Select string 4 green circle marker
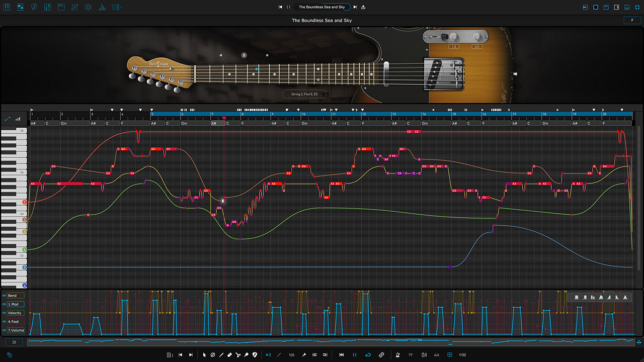The image size is (644, 362). click(24, 249)
